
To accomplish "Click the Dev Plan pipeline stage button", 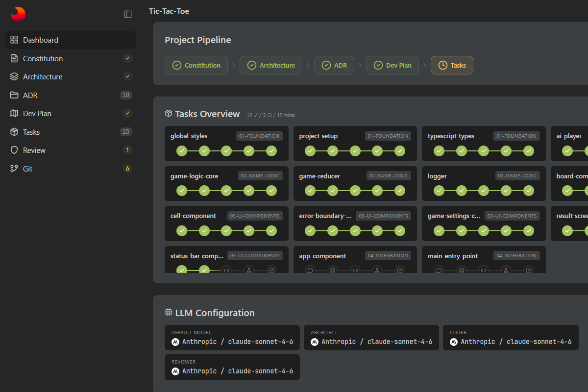I will (392, 65).
